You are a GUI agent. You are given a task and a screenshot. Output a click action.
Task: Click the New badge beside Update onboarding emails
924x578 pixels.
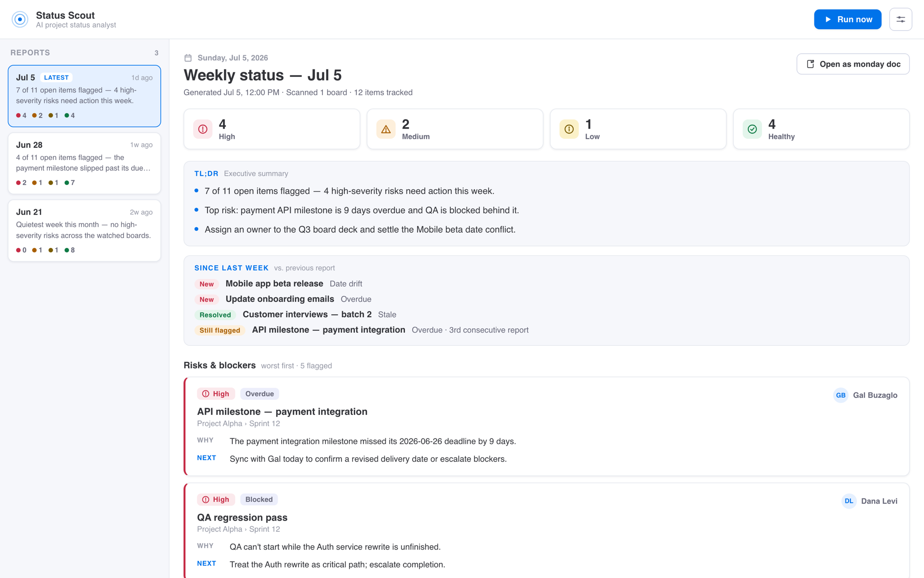(207, 299)
